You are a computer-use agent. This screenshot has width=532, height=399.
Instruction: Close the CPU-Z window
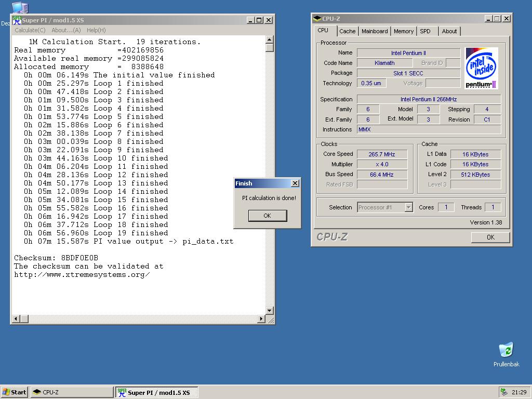click(x=507, y=19)
